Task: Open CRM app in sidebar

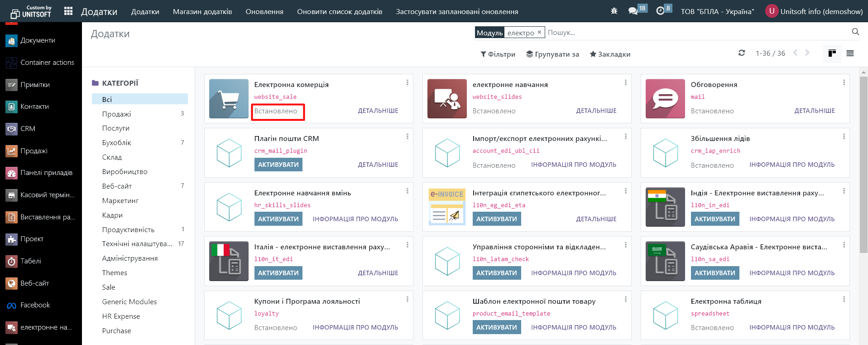Action: tap(28, 129)
